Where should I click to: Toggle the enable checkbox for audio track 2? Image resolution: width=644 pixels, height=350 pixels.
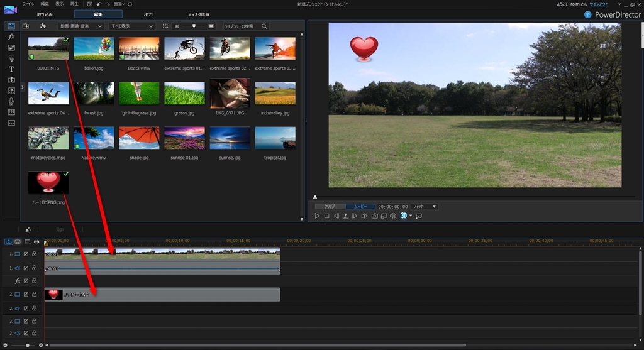pyautogui.click(x=26, y=308)
